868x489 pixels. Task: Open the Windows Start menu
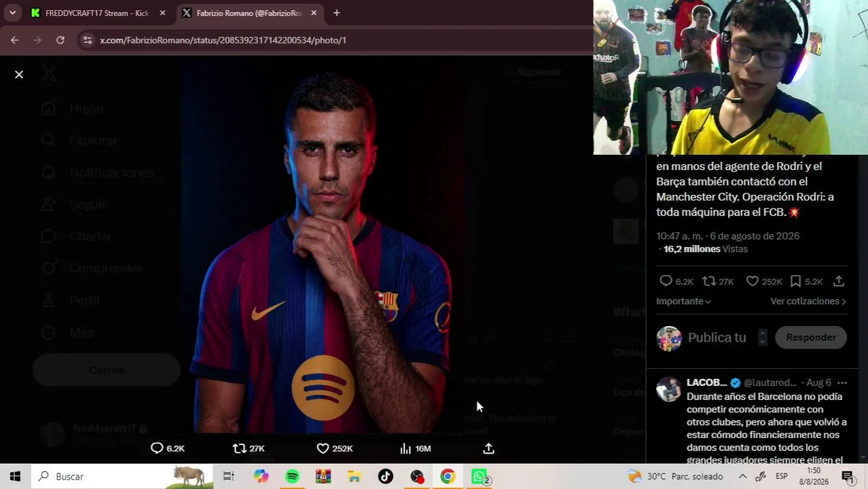(x=15, y=477)
